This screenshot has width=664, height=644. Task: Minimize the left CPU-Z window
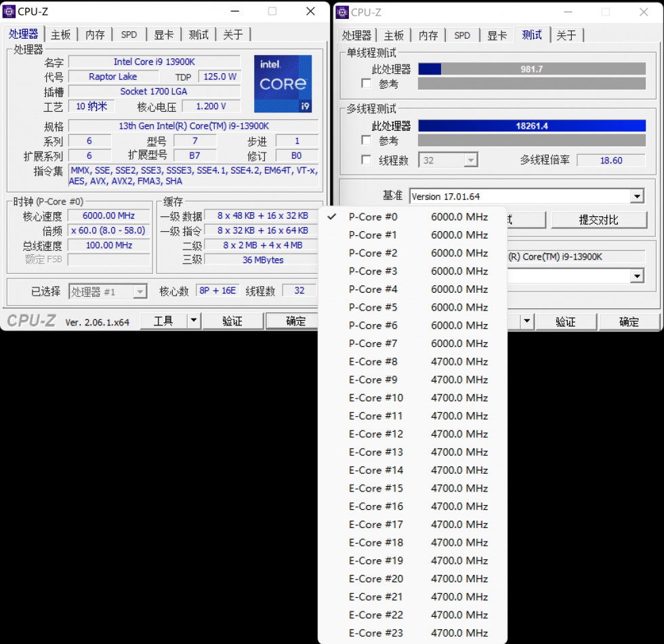coord(234,12)
